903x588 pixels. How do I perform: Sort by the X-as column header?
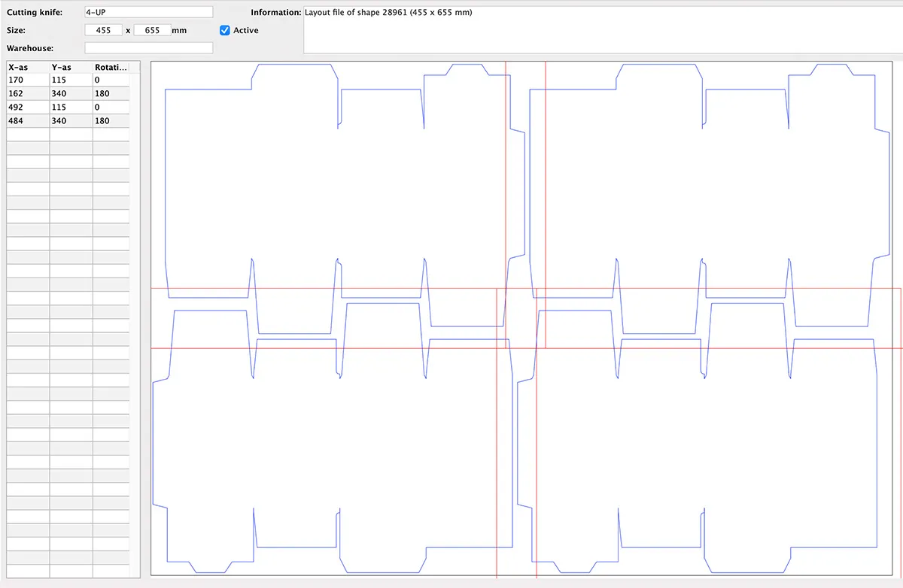[x=28, y=67]
